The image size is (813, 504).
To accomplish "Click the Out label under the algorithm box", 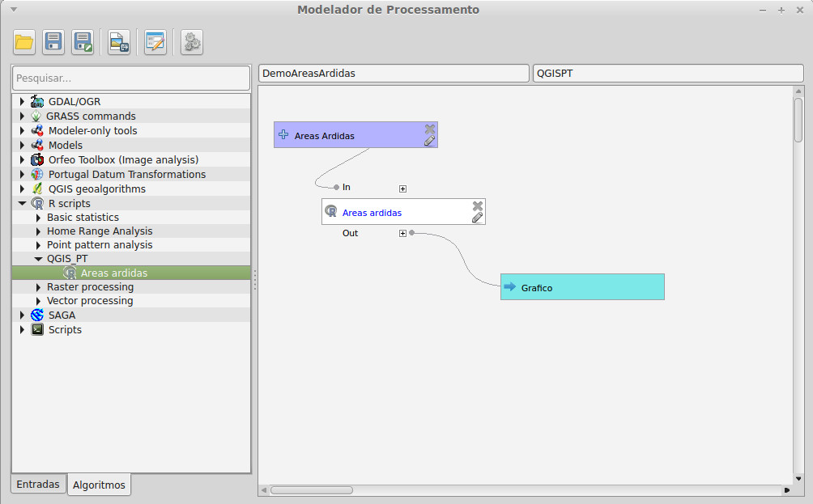I will pyautogui.click(x=350, y=233).
